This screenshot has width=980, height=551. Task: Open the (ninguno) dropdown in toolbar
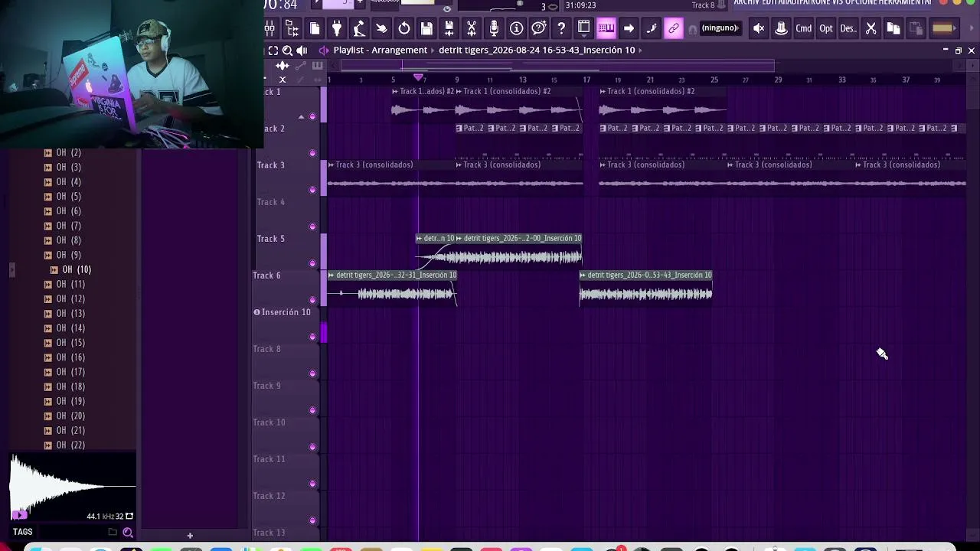(720, 28)
